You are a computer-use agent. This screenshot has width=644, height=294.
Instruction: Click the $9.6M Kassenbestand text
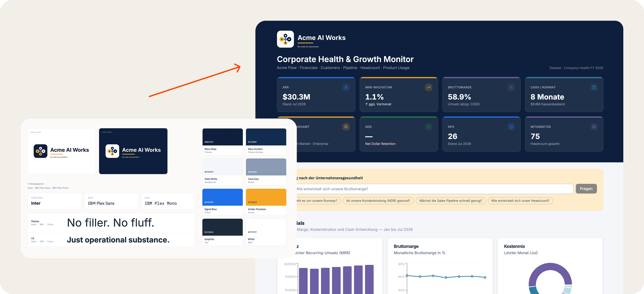(547, 104)
